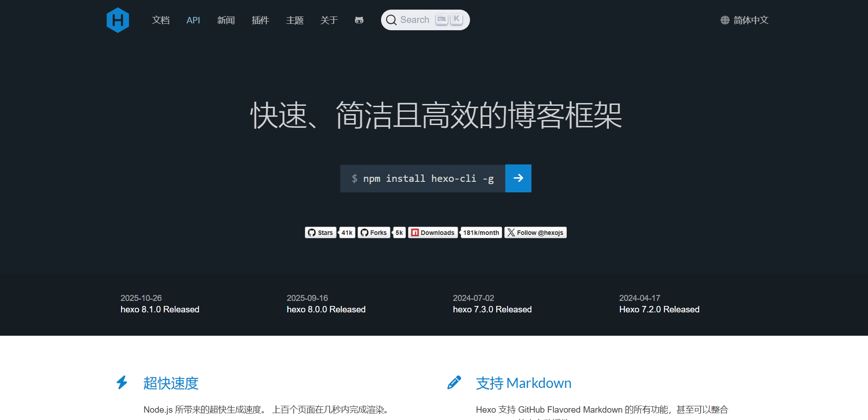868x420 pixels.
Task: Open the 文档 menu item
Action: [x=161, y=20]
